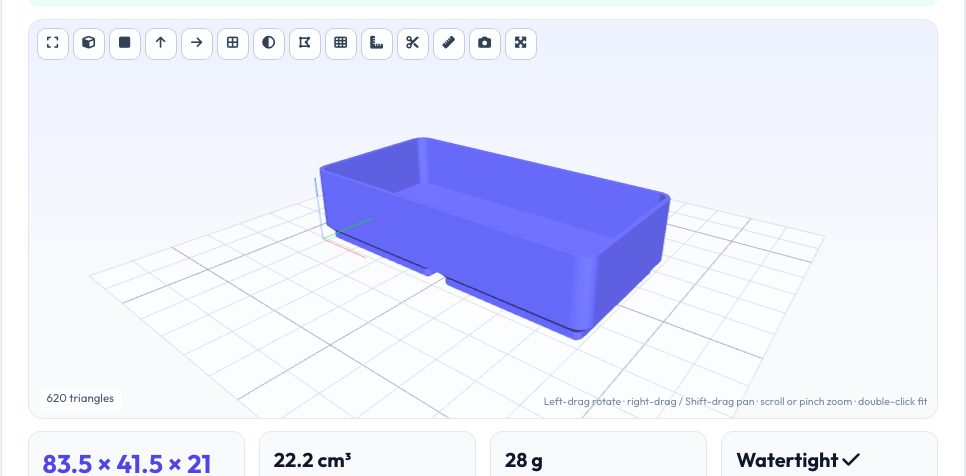Click the blue bin 3D model
This screenshot has width=966, height=476.
pyautogui.click(x=494, y=237)
